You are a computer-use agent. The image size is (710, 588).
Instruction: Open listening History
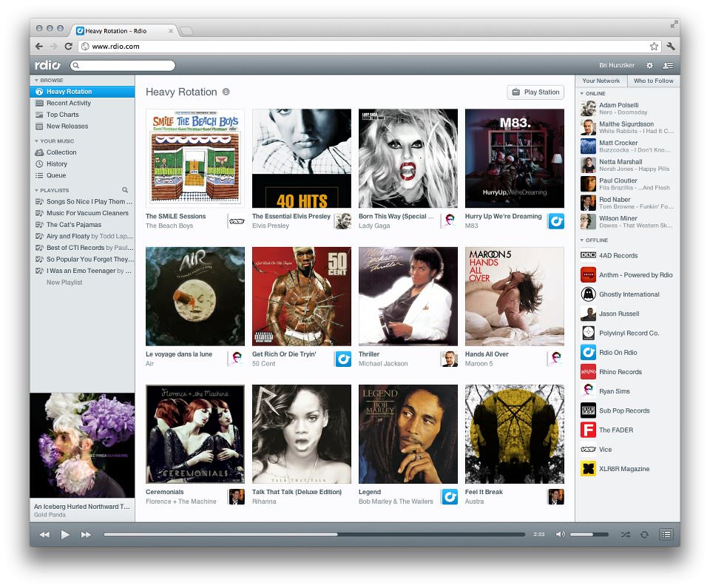(82, 164)
